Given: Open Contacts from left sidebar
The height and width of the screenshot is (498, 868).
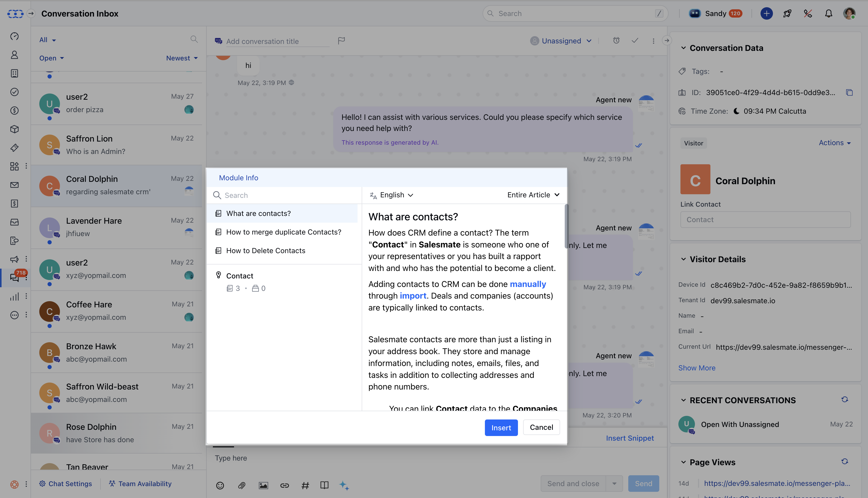Looking at the screenshot, I should coord(14,55).
